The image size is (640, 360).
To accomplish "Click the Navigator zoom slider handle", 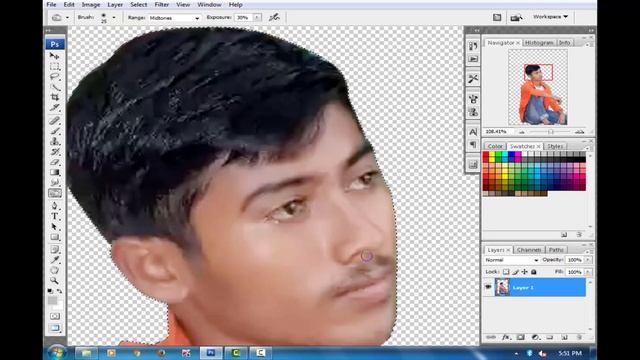I will (x=551, y=132).
